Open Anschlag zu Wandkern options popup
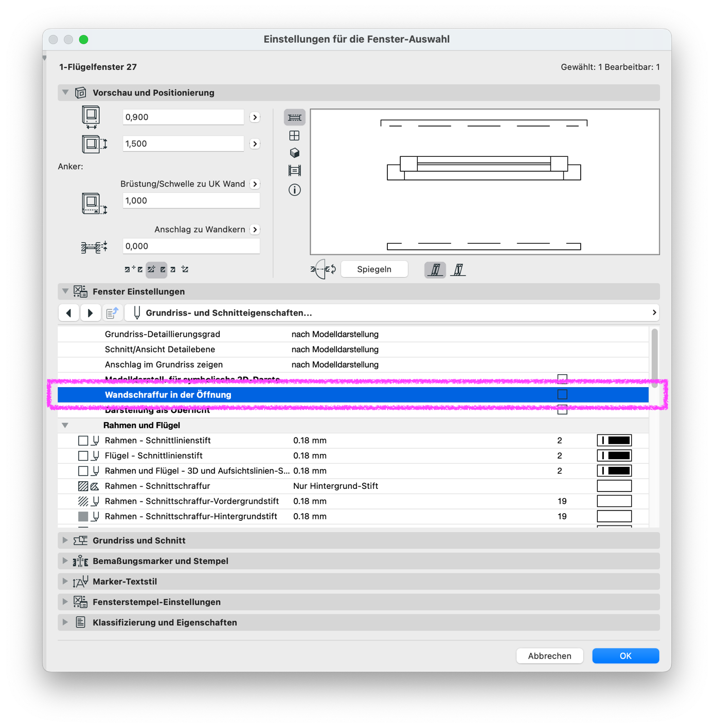 (255, 230)
